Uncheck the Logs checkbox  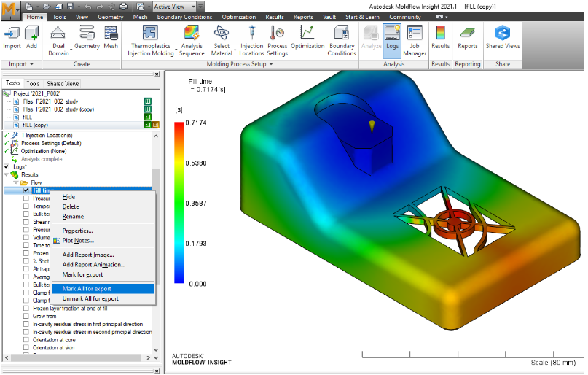(7, 166)
